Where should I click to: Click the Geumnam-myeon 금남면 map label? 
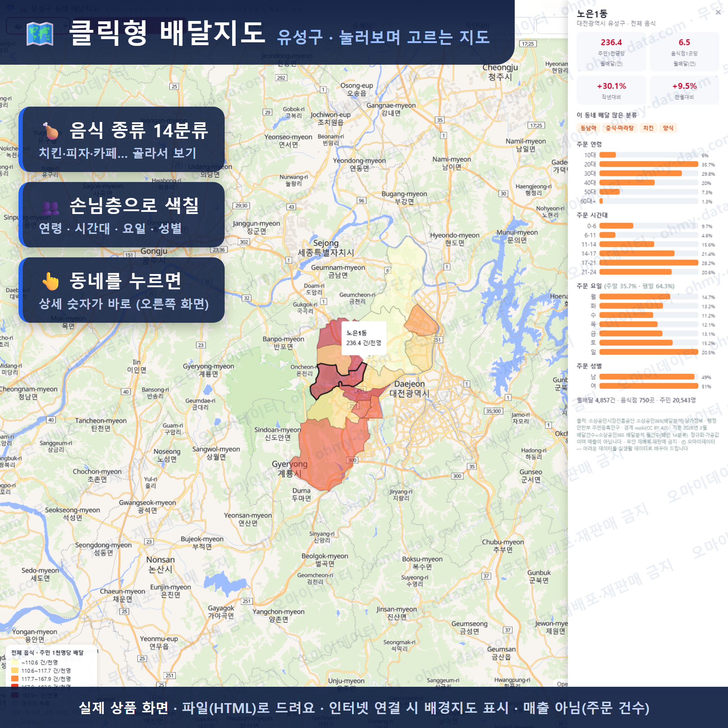click(x=338, y=271)
